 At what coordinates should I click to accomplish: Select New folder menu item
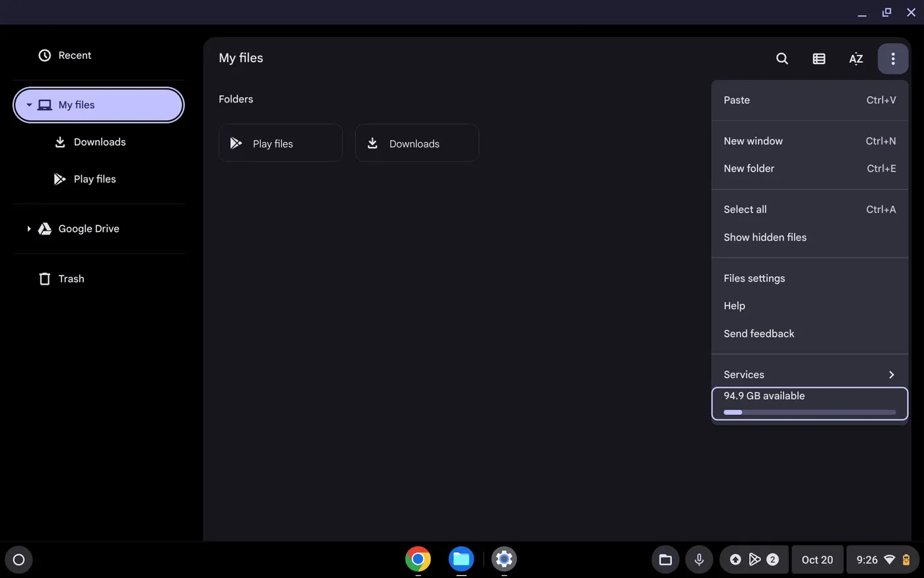point(810,168)
